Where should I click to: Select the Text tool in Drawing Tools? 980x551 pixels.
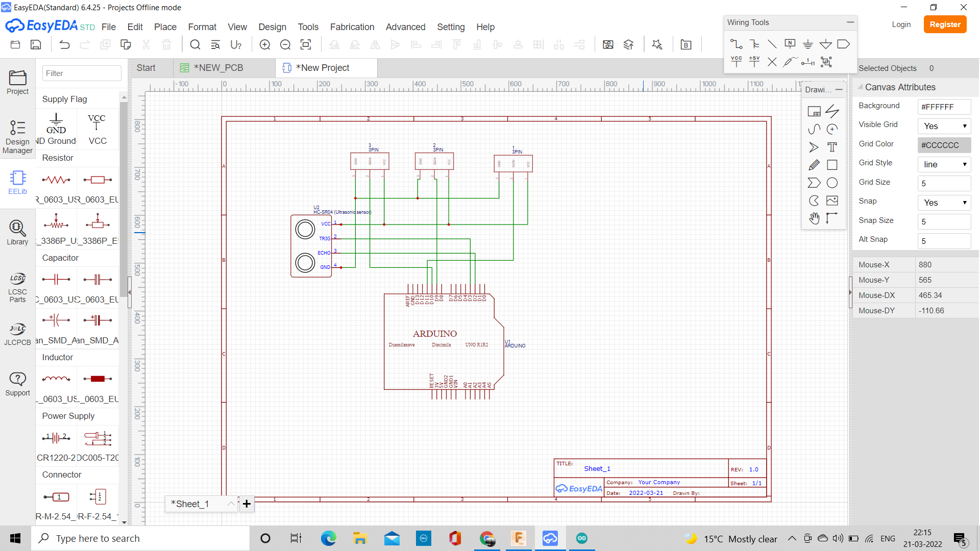tap(832, 147)
